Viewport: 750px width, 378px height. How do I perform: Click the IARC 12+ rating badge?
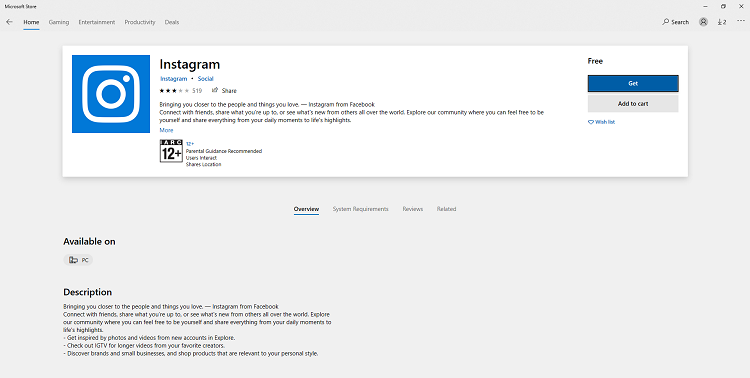(171, 151)
